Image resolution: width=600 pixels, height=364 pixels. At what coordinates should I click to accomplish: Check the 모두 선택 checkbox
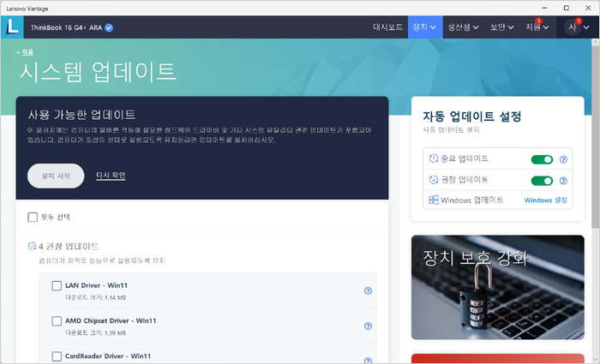(x=33, y=218)
